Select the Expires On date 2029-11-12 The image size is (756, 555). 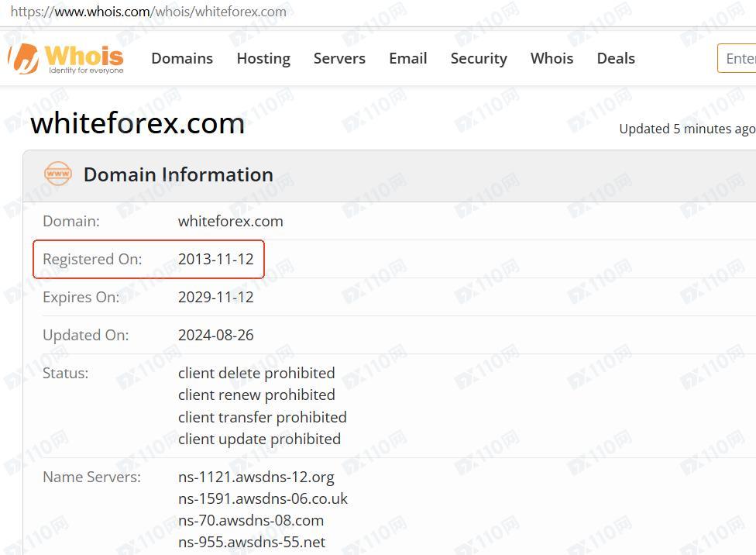[x=215, y=298]
